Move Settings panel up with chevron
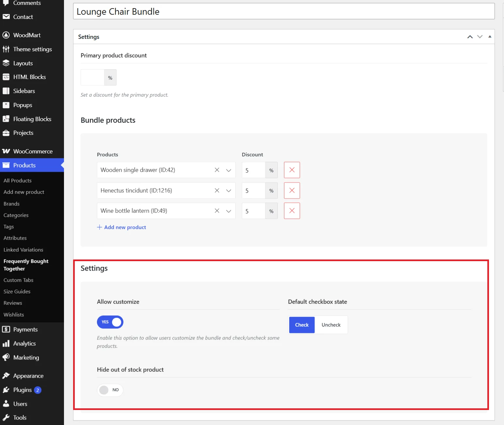This screenshot has height=425, width=504. (470, 37)
